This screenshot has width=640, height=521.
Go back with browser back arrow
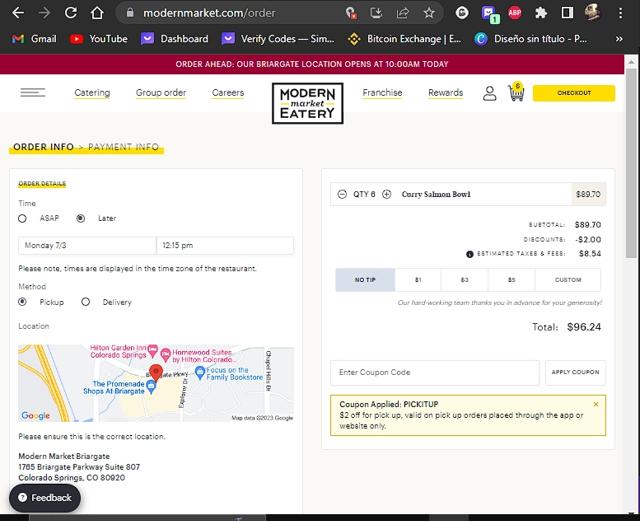(x=18, y=13)
